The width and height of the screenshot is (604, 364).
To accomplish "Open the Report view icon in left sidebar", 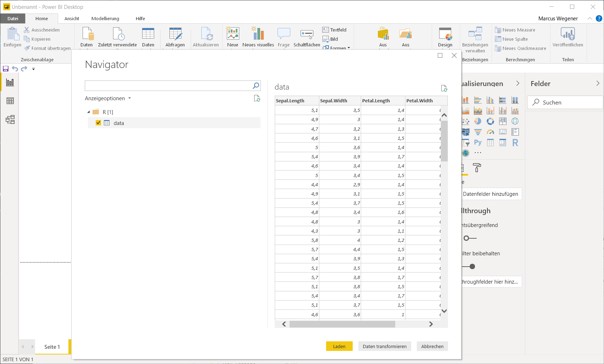I will coord(10,83).
